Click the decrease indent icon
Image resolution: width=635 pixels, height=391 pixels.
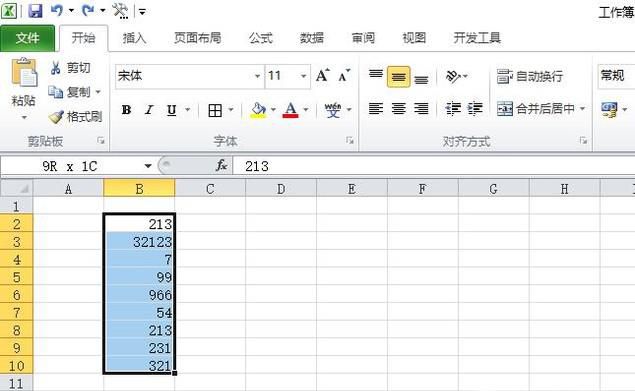tap(453, 109)
